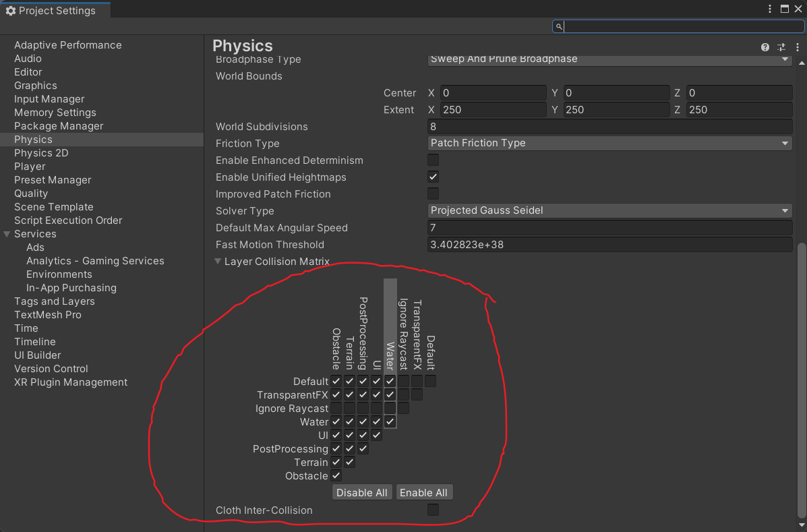Click the help question mark icon

click(765, 47)
